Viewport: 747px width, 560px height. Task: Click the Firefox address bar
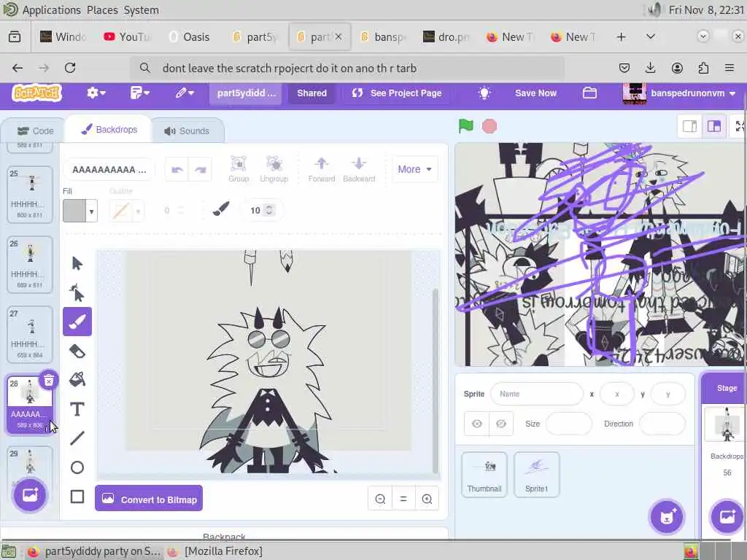[x=348, y=68]
